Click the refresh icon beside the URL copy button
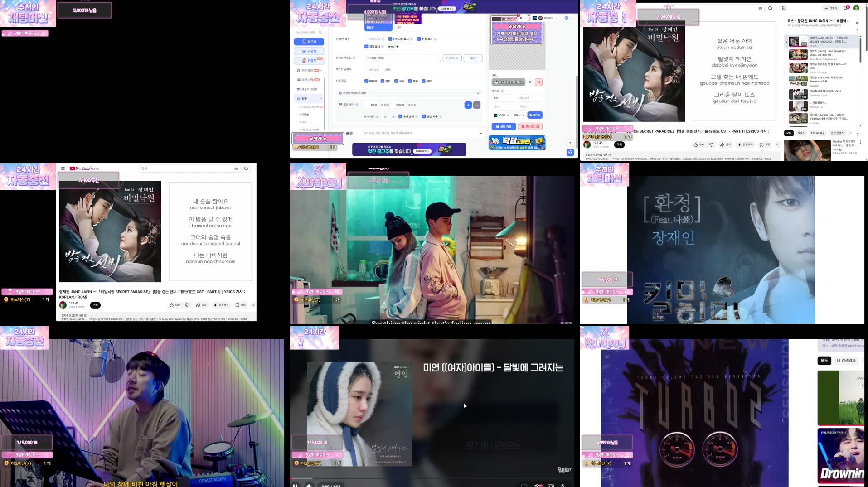This screenshot has width=868, height=487. [530, 82]
